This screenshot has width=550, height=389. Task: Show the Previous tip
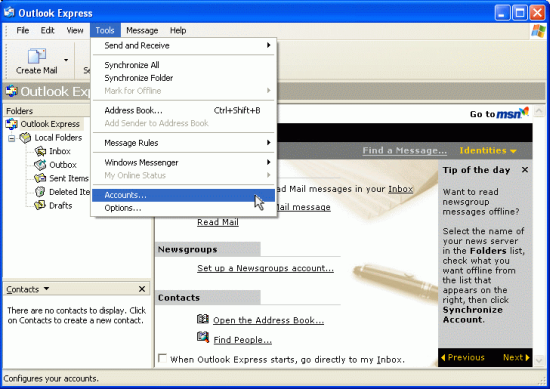463,357
